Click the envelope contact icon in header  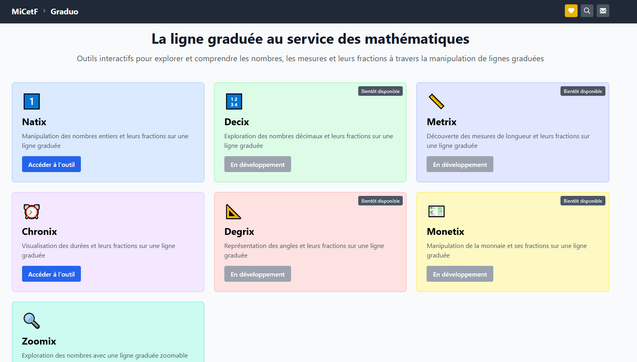click(603, 11)
